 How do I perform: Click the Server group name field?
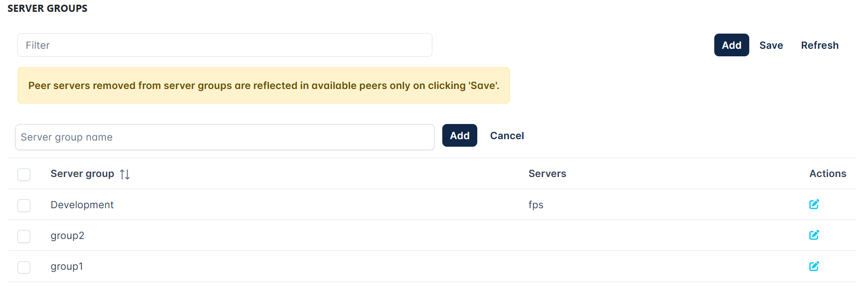225,137
